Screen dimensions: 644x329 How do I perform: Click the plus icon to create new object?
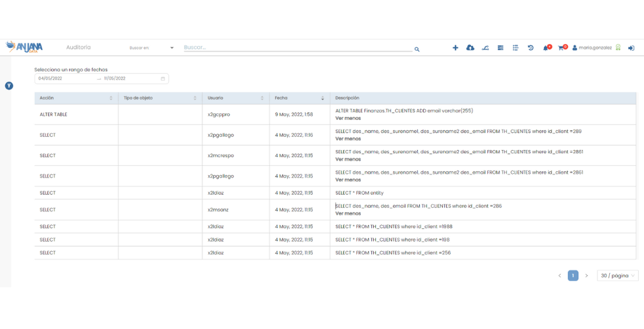click(x=455, y=48)
